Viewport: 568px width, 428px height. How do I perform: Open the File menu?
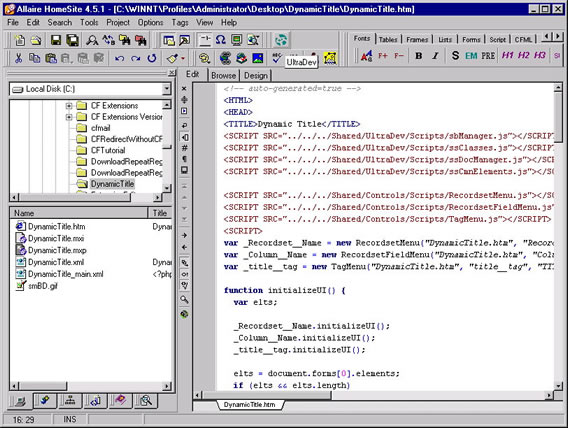[x=13, y=22]
